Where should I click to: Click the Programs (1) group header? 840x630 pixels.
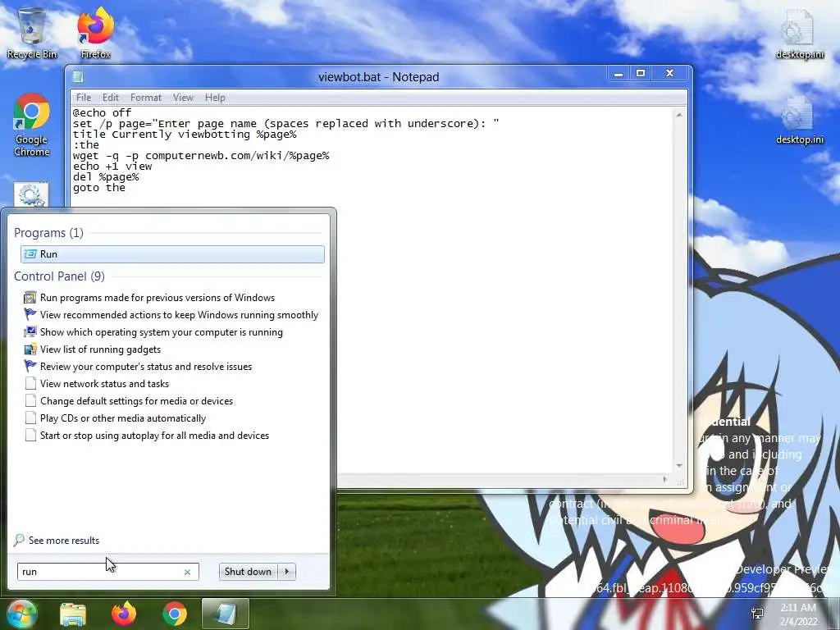tap(48, 233)
